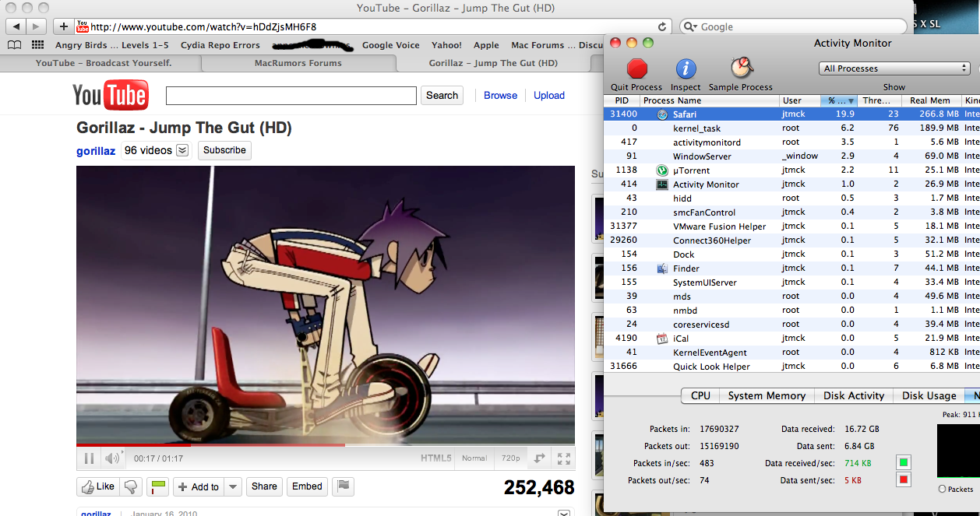Screen dimensions: 980x516
Task: Click the Finder process icon
Action: tap(662, 269)
